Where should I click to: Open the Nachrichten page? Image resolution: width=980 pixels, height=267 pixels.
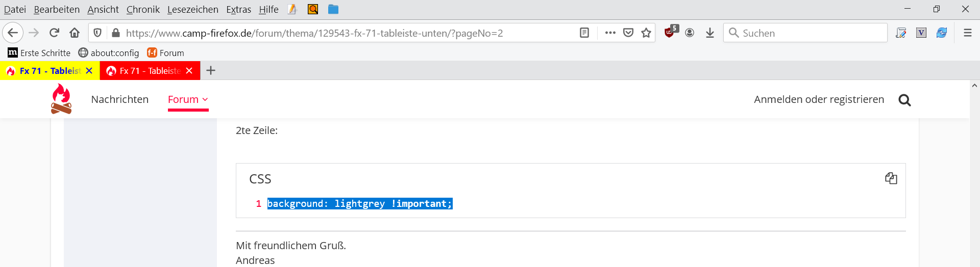click(x=120, y=99)
